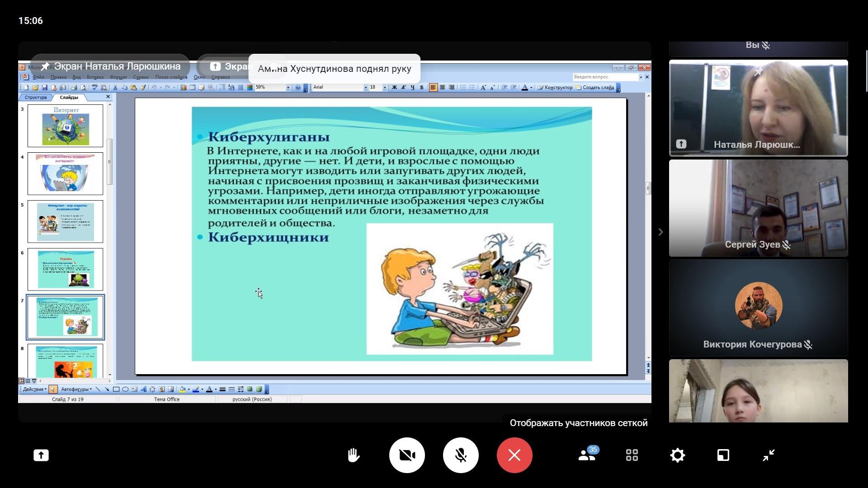Display participants in grid view

pyautogui.click(x=632, y=455)
